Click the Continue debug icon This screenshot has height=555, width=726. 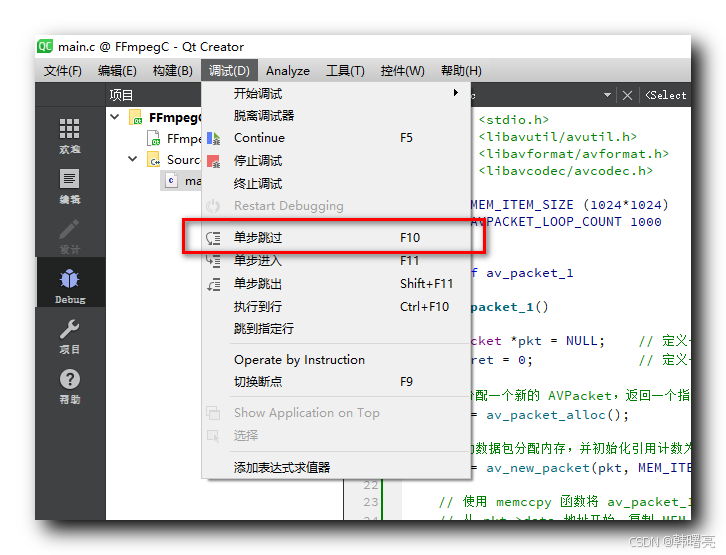point(213,138)
